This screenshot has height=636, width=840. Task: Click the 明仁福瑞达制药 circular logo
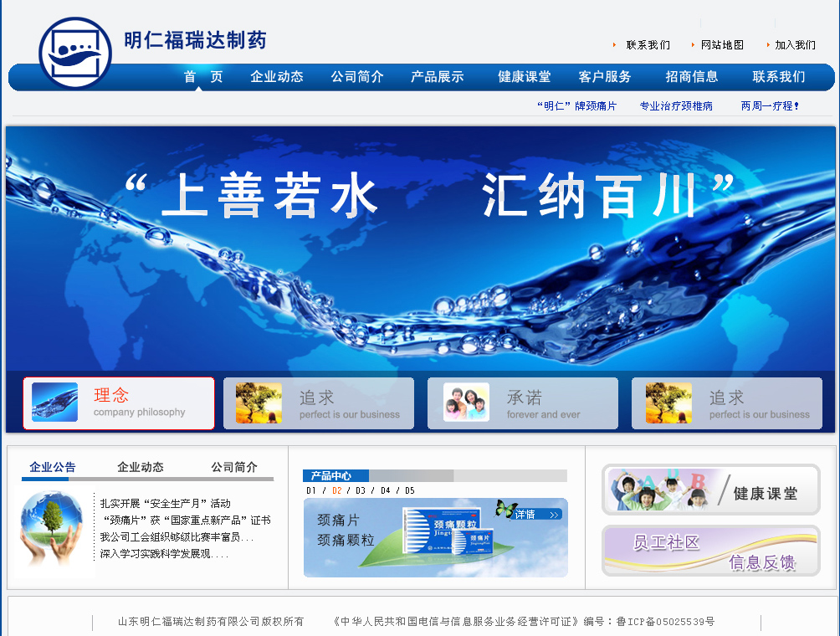point(75,52)
